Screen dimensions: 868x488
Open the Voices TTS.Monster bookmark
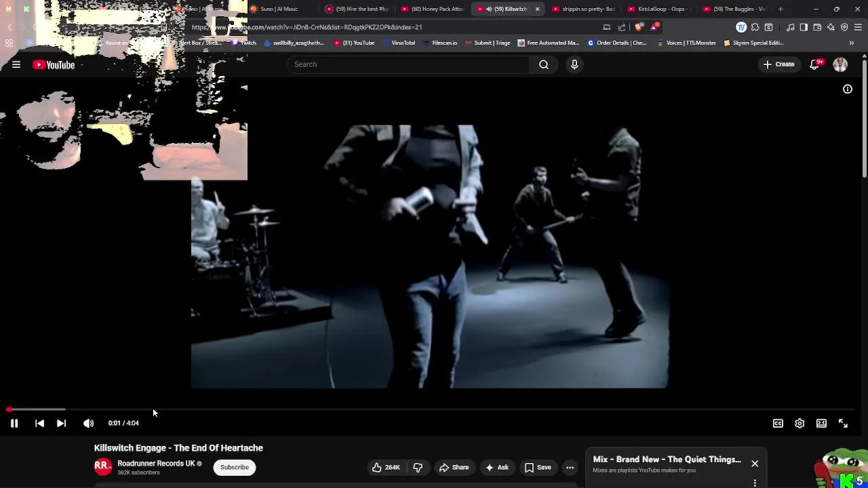686,43
